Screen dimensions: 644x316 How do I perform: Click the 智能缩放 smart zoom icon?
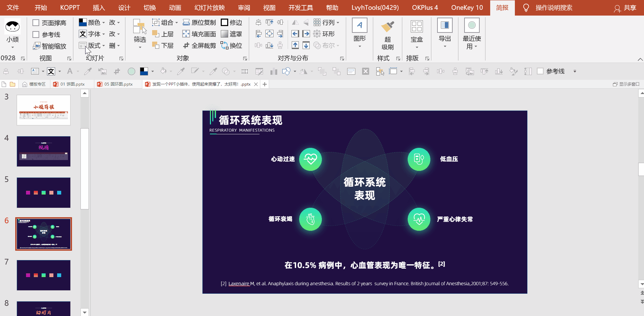coord(37,46)
